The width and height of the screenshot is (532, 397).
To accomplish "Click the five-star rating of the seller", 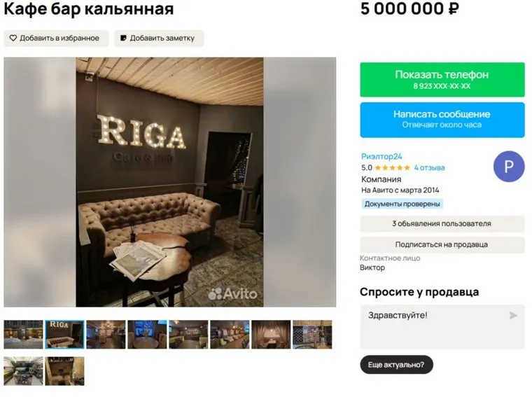I will (x=392, y=167).
